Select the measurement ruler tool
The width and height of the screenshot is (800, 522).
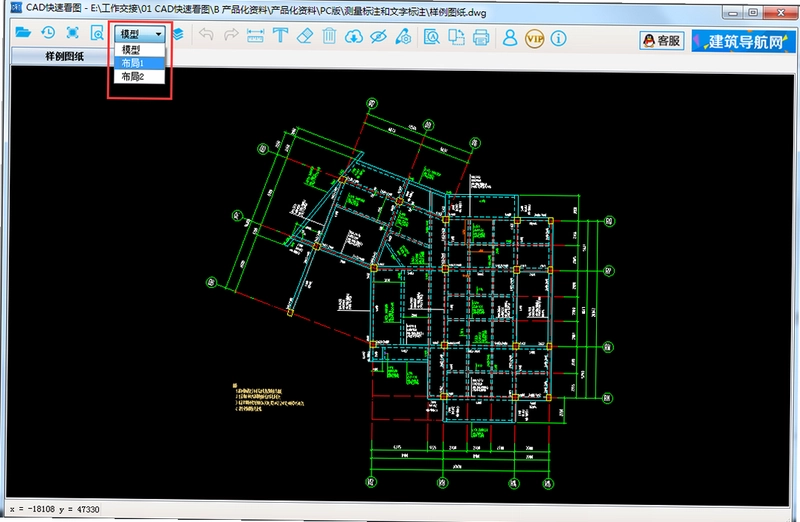[x=255, y=36]
